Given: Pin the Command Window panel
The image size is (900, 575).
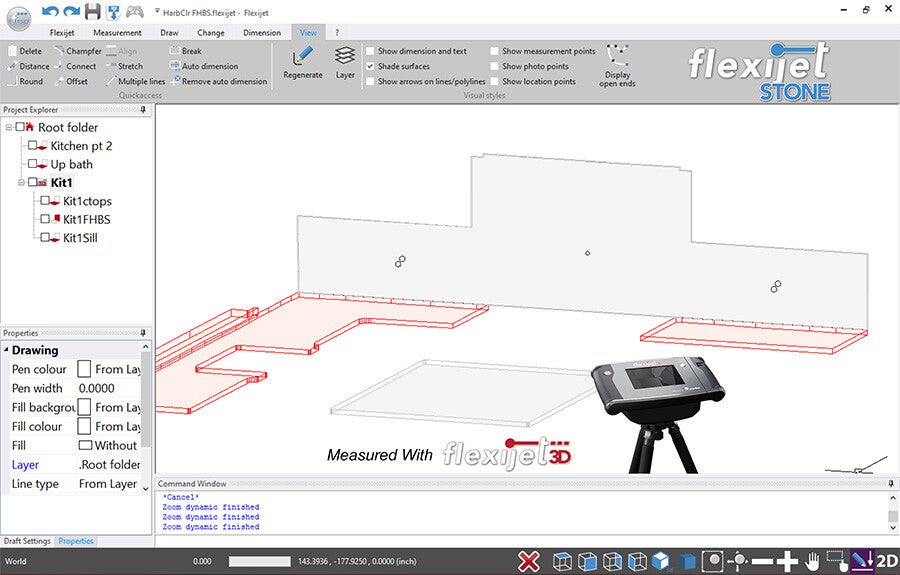Looking at the screenshot, I should (x=891, y=483).
